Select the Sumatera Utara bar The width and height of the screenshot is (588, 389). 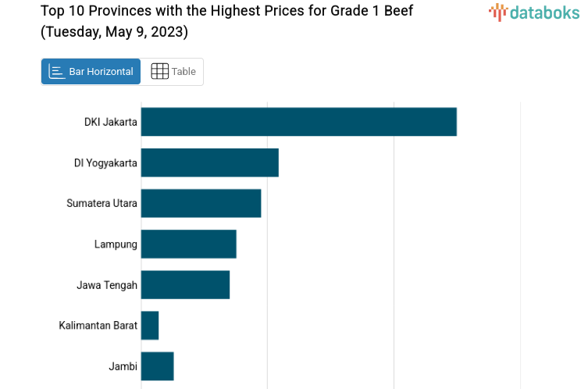click(x=201, y=203)
